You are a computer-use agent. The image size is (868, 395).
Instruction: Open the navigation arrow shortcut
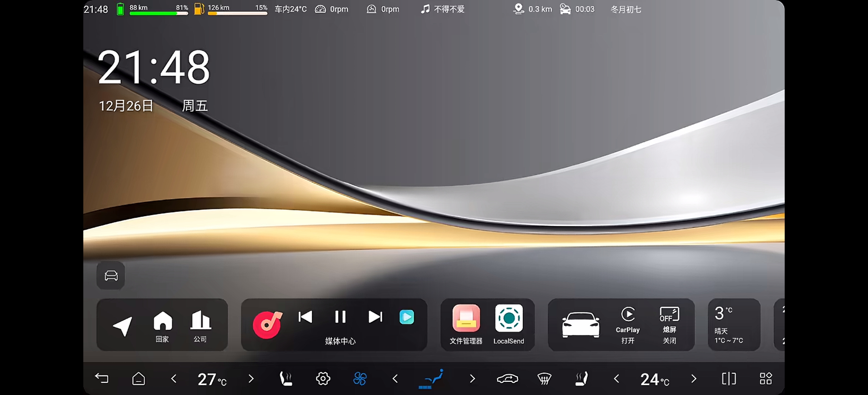123,326
